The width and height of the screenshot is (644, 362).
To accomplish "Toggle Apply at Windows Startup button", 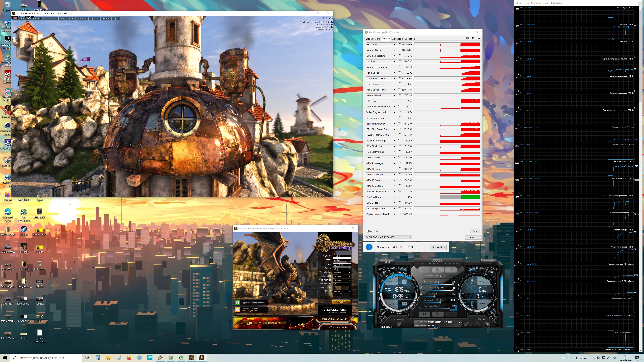I will [398, 324].
